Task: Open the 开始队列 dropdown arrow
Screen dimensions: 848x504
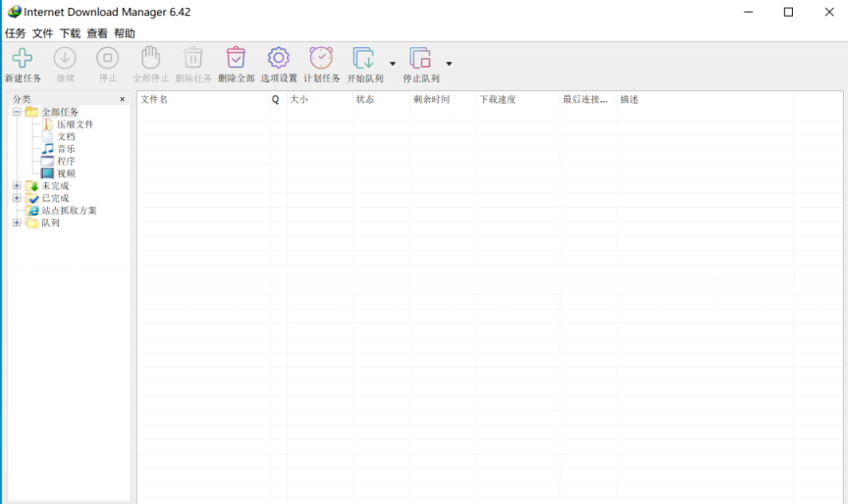Action: pos(393,64)
